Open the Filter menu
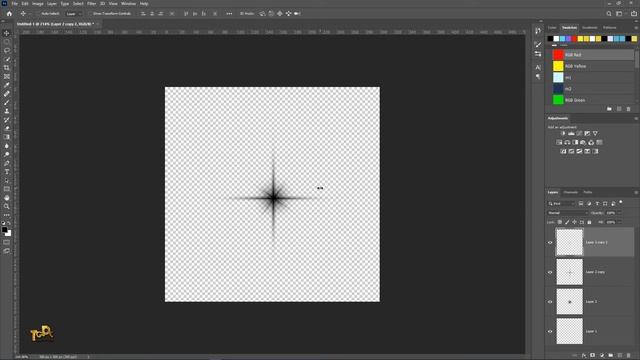This screenshot has width=640, height=360. point(91,4)
